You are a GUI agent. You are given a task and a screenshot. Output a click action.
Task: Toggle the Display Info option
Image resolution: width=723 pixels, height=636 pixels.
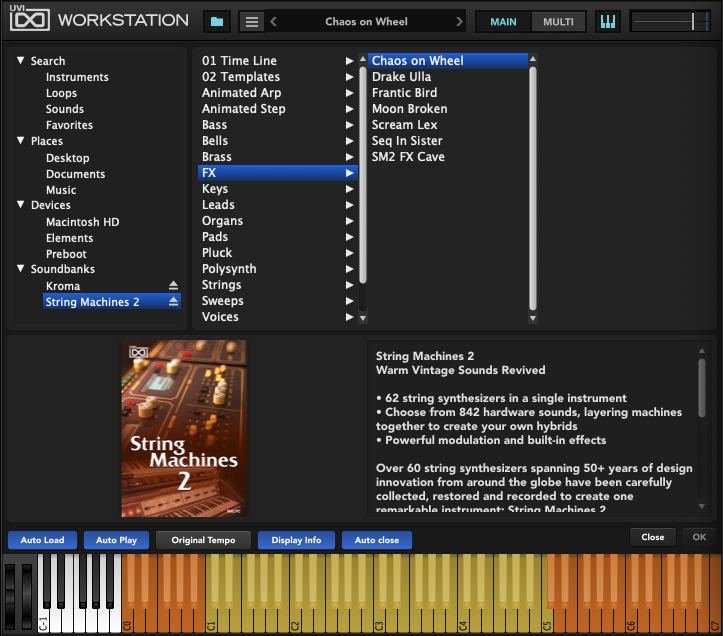pyautogui.click(x=296, y=540)
